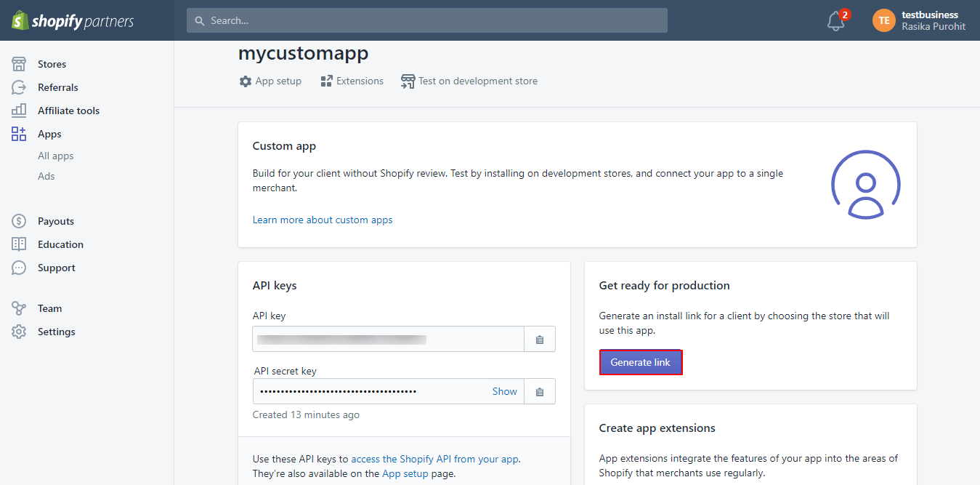Open Settings from the sidebar
980x485 pixels.
coord(57,332)
